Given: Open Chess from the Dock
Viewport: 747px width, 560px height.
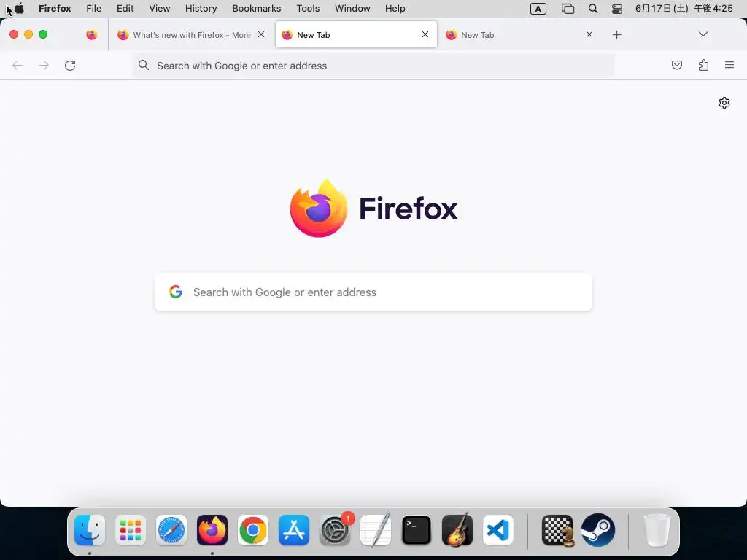Looking at the screenshot, I should (557, 531).
